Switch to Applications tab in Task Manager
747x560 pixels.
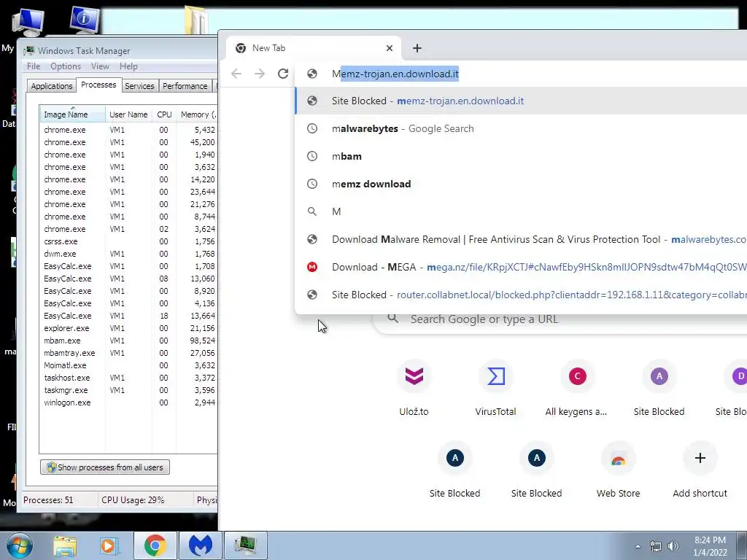click(x=52, y=86)
